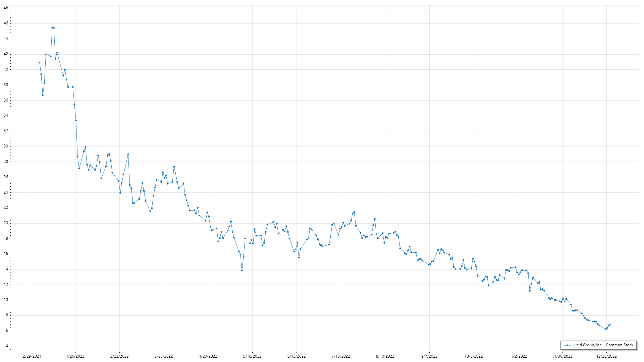Click the 5/18/2022 x-axis date label

tap(252, 356)
